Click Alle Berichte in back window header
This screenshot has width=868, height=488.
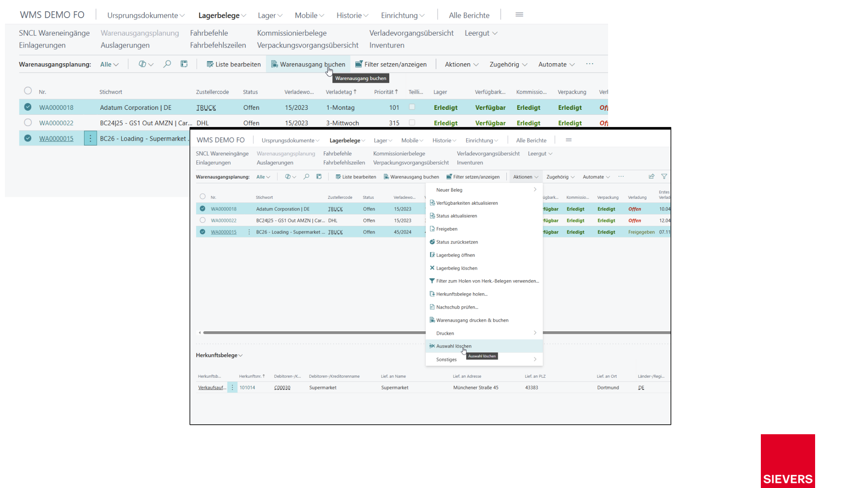tap(469, 15)
